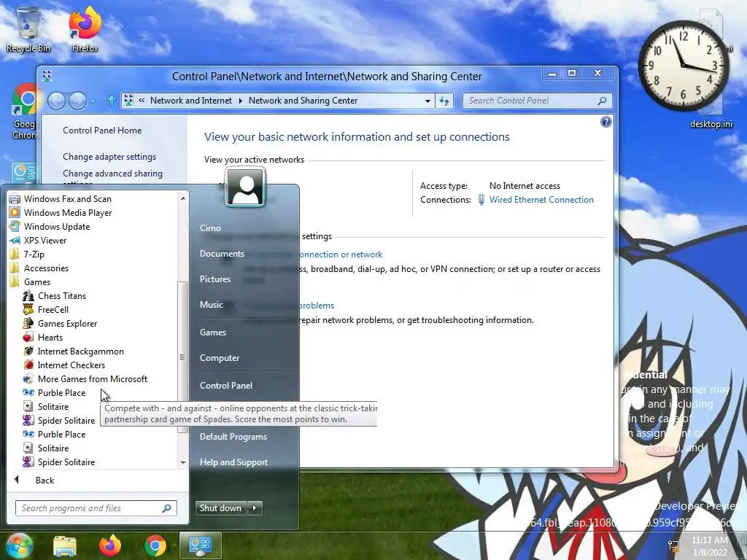Open Control Panel help icon
The image size is (747, 560).
point(605,122)
